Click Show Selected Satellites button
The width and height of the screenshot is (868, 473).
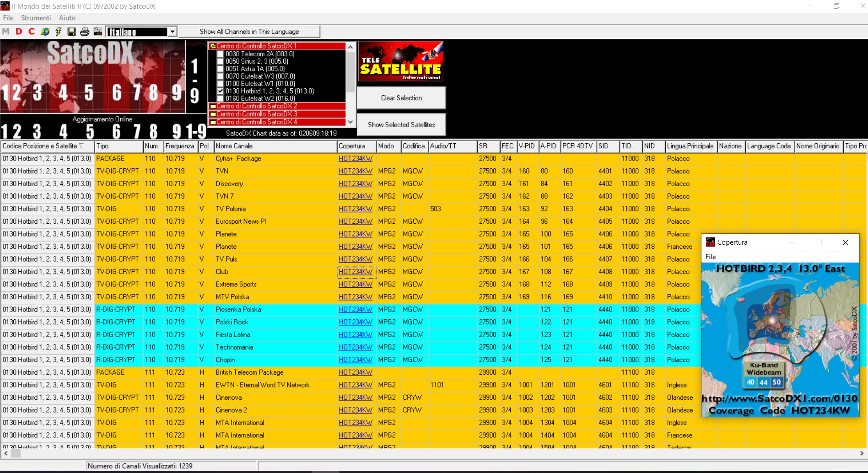pyautogui.click(x=401, y=124)
